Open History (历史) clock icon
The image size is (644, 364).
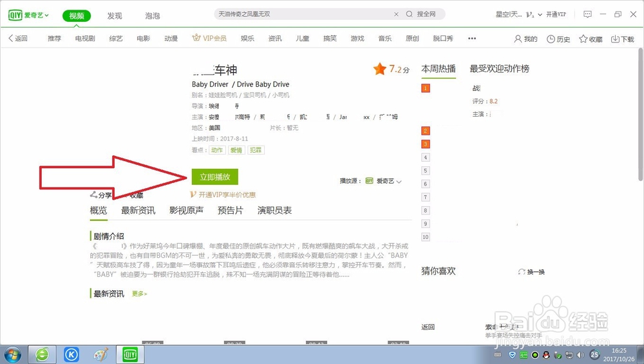coord(558,39)
